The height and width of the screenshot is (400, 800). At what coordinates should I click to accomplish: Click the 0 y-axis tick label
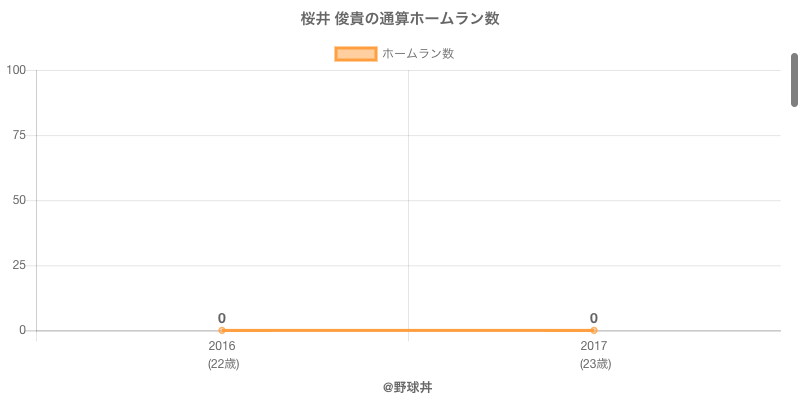pyautogui.click(x=22, y=330)
